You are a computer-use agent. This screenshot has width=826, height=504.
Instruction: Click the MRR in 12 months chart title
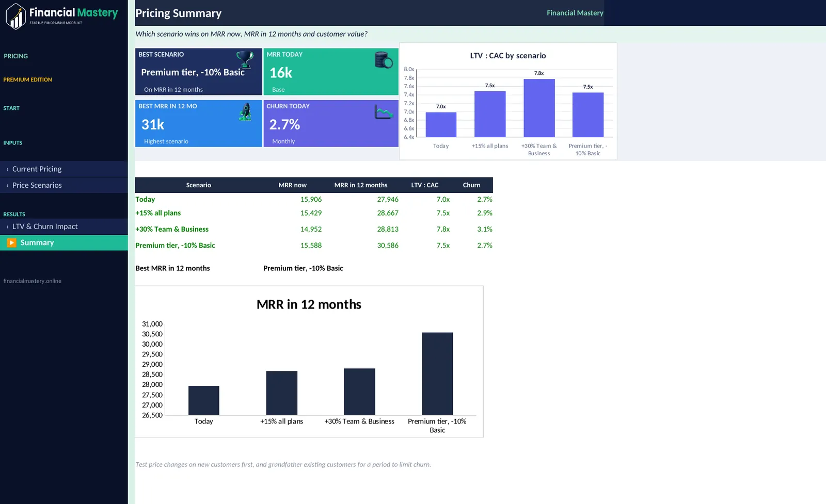coord(309,304)
